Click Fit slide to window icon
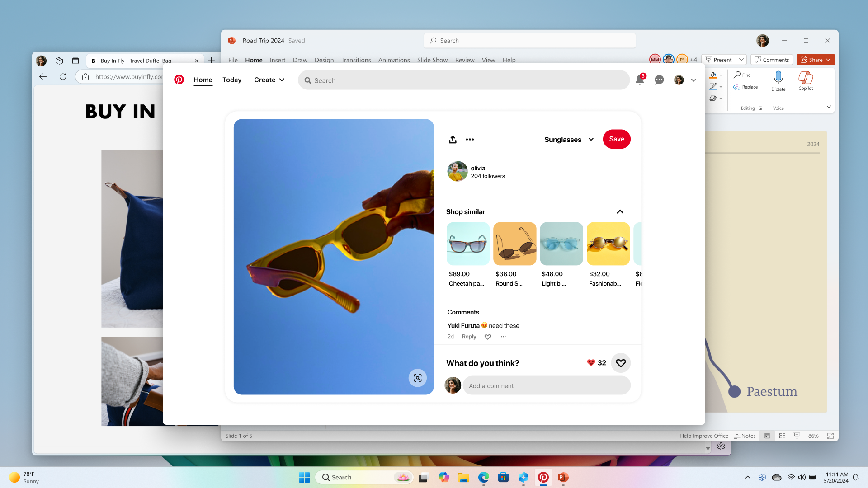Screen dimensions: 868x488 [x=830, y=436]
